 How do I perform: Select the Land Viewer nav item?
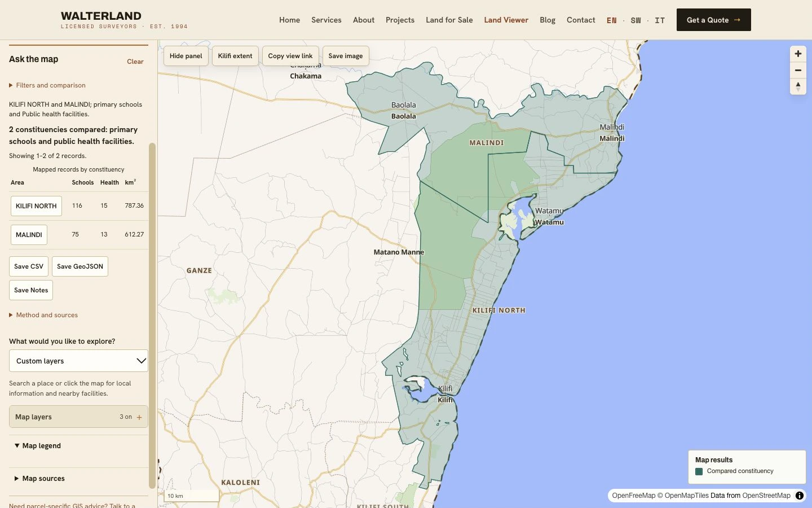coord(506,20)
